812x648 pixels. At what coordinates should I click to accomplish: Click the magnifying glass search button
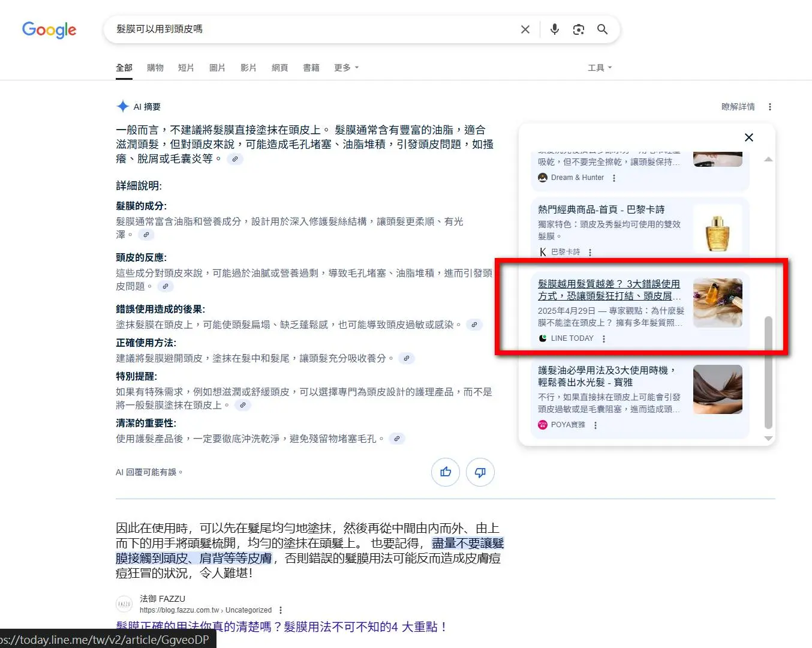(x=602, y=29)
